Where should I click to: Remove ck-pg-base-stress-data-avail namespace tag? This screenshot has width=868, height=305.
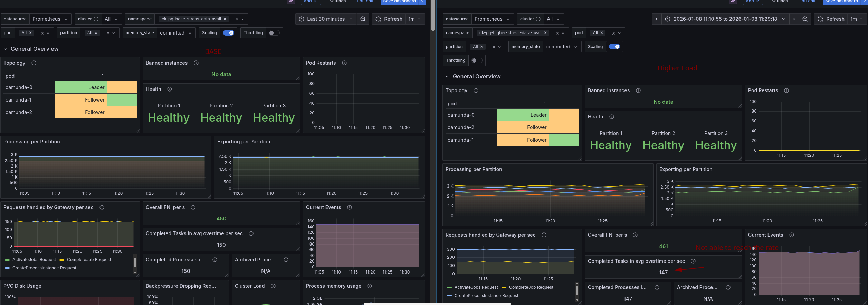pos(225,19)
